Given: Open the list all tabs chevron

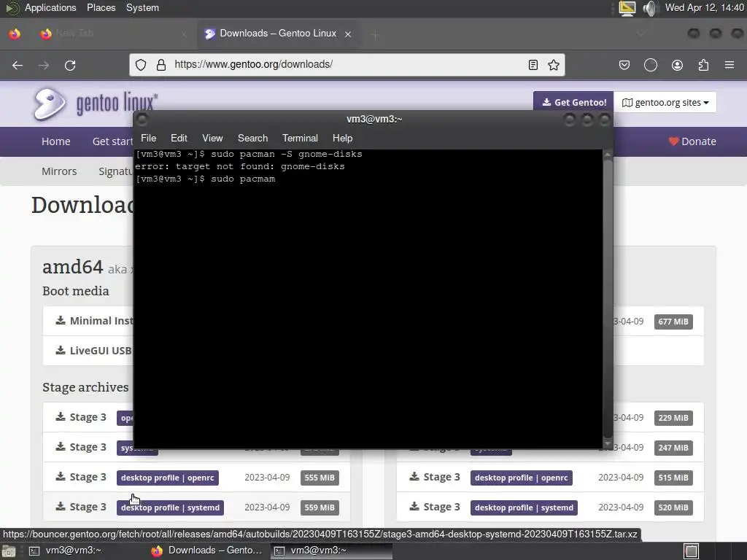Looking at the screenshot, I should [x=640, y=34].
